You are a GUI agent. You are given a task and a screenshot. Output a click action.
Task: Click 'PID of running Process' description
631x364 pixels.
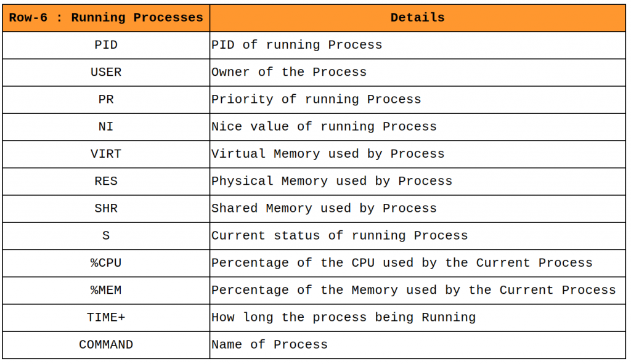click(x=296, y=45)
